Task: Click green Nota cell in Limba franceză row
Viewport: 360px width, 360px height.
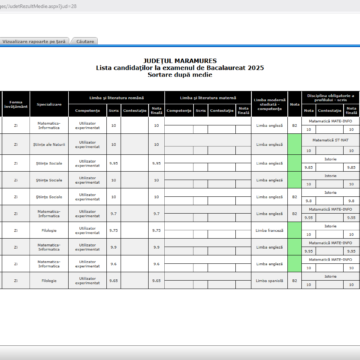Action: click(x=294, y=230)
